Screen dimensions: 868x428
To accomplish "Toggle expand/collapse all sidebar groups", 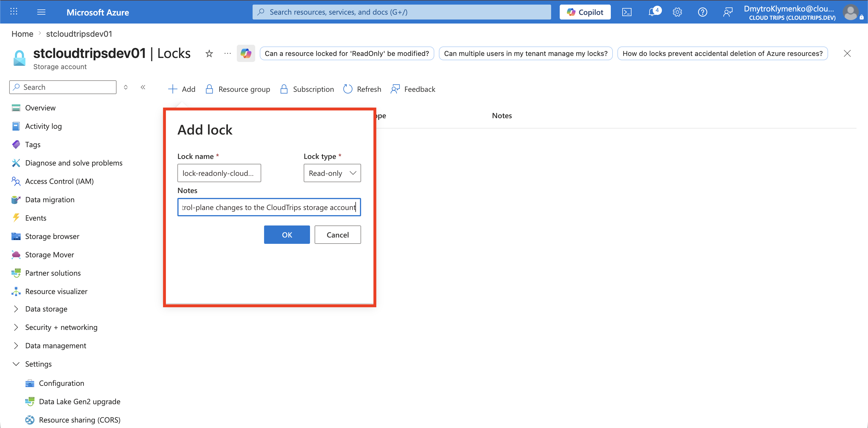I will pyautogui.click(x=126, y=87).
